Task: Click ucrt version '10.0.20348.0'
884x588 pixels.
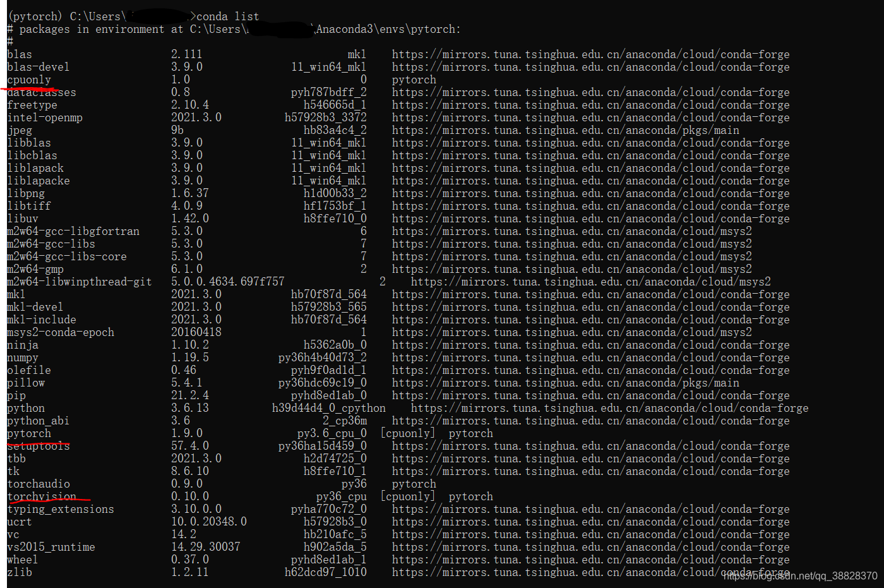Action: coord(209,522)
